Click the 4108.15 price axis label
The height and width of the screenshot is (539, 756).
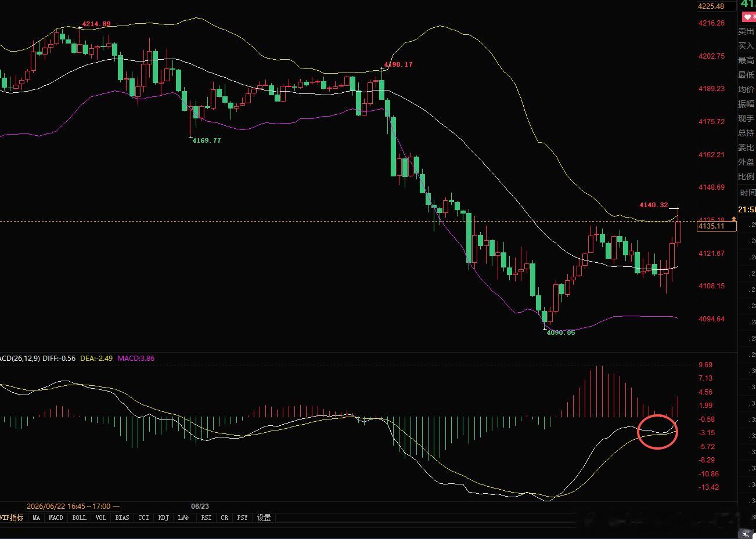tap(711, 286)
